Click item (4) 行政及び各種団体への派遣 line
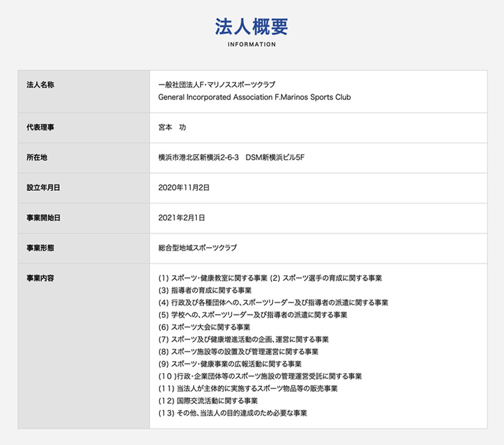This screenshot has height=445, width=504. 273,303
